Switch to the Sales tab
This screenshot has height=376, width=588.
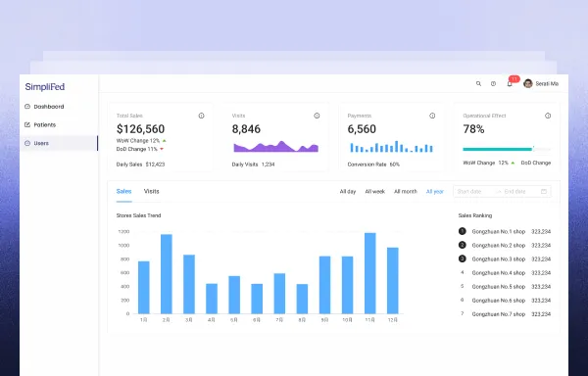[123, 191]
